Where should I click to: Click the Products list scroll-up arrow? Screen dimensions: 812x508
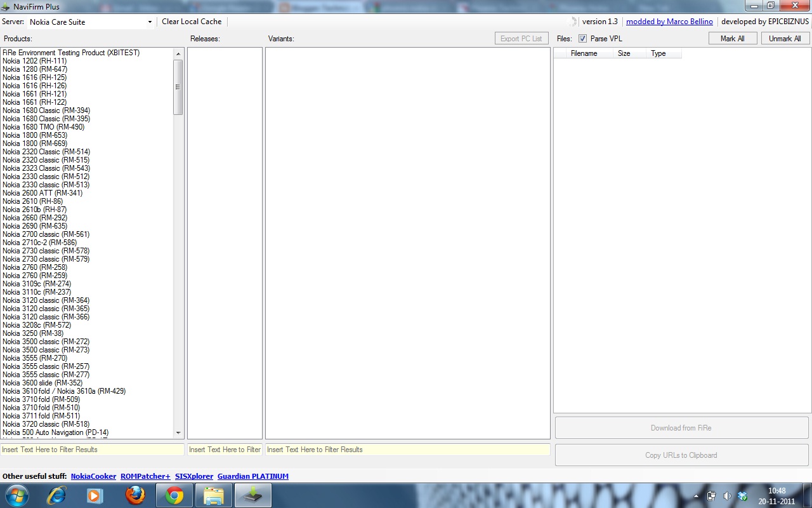pyautogui.click(x=178, y=54)
